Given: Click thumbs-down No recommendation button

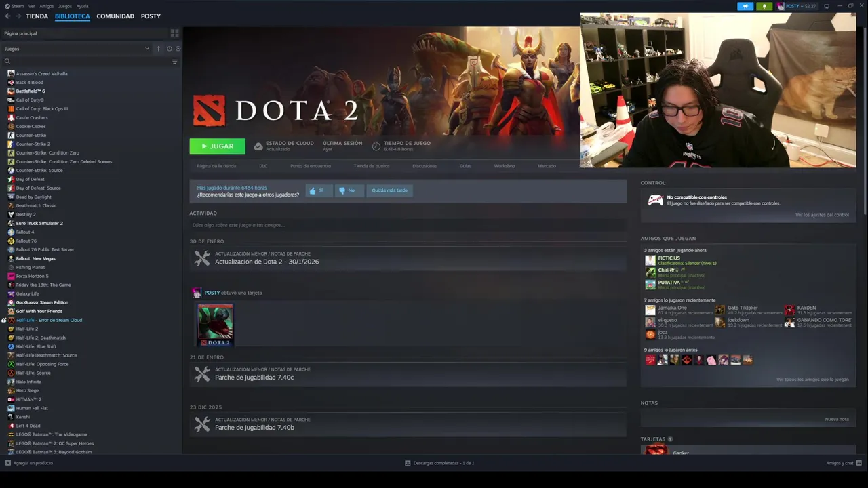Looking at the screenshot, I should 349,190.
